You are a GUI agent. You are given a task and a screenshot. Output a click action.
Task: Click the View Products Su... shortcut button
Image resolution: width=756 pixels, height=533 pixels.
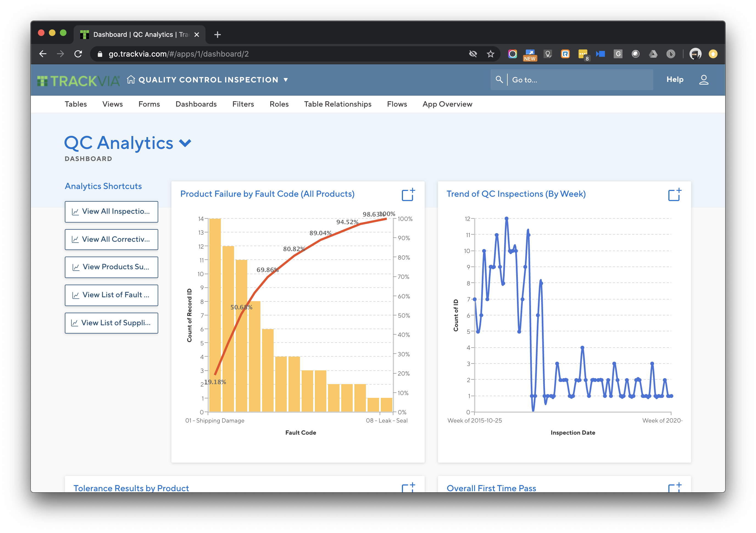[111, 267]
